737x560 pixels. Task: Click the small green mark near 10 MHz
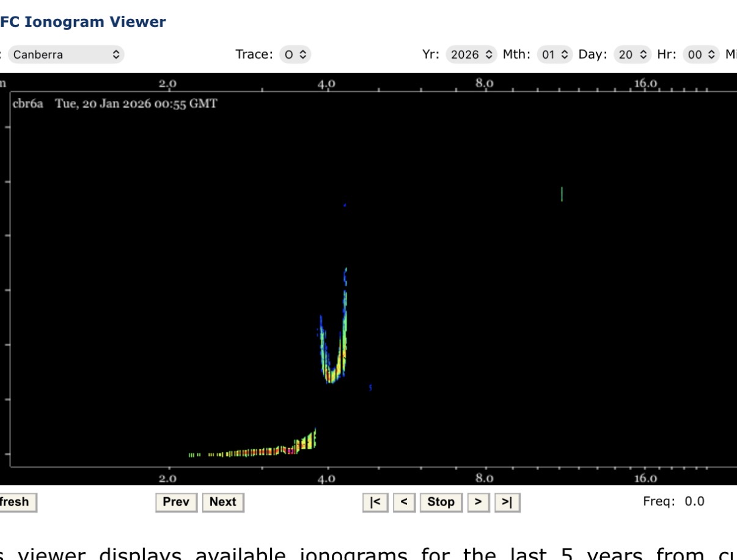click(x=562, y=194)
